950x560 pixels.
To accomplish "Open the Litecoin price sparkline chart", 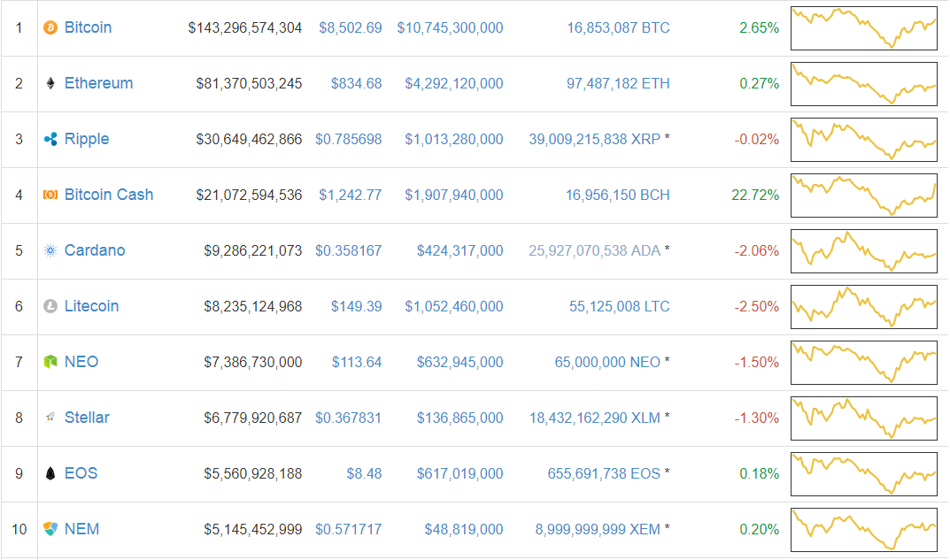I will click(x=864, y=307).
